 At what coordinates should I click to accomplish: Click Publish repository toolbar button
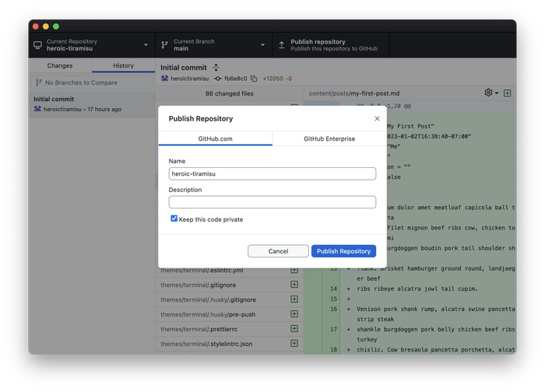tap(330, 45)
